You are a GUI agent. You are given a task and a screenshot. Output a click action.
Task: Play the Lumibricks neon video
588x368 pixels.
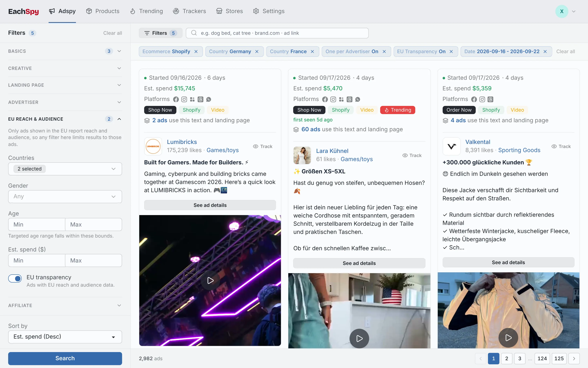(210, 280)
